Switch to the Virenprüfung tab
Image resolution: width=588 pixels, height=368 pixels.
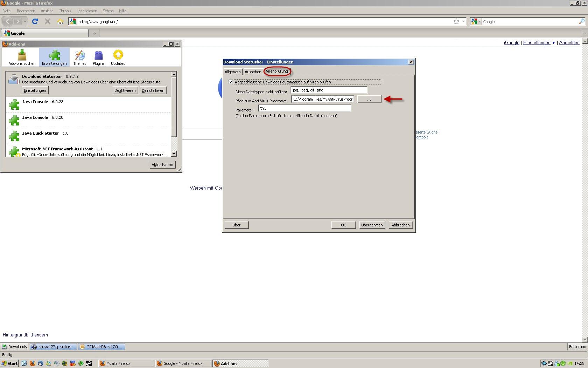pos(277,71)
